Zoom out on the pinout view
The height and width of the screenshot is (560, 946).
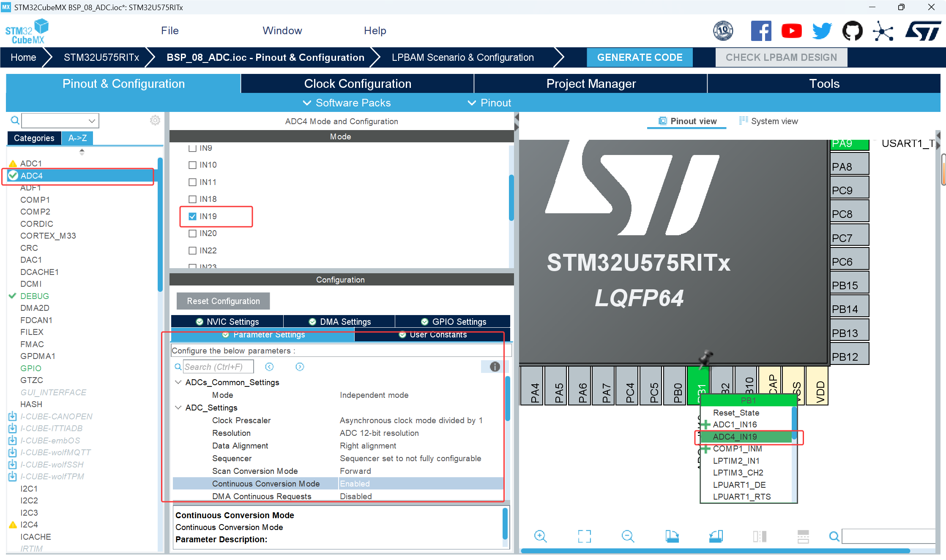click(628, 536)
